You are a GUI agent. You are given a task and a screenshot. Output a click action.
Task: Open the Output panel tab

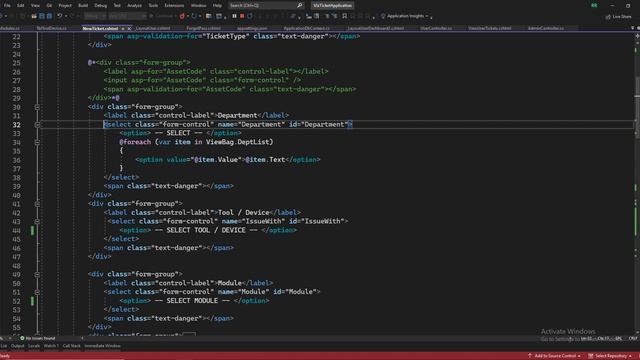click(17, 346)
